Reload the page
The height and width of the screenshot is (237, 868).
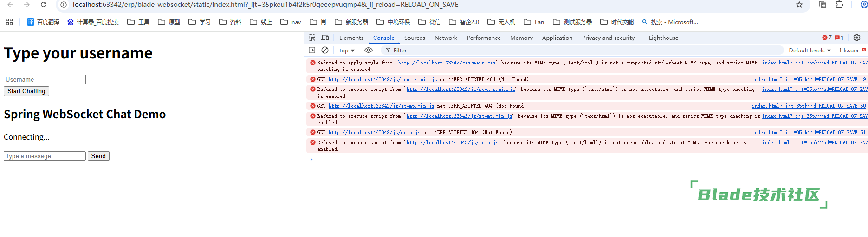click(x=44, y=5)
